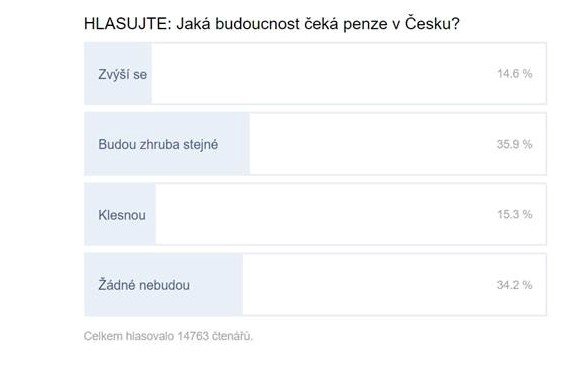Screen dimensions: 577x367
Task: Click the 14.6 % result value
Action: click(x=514, y=74)
